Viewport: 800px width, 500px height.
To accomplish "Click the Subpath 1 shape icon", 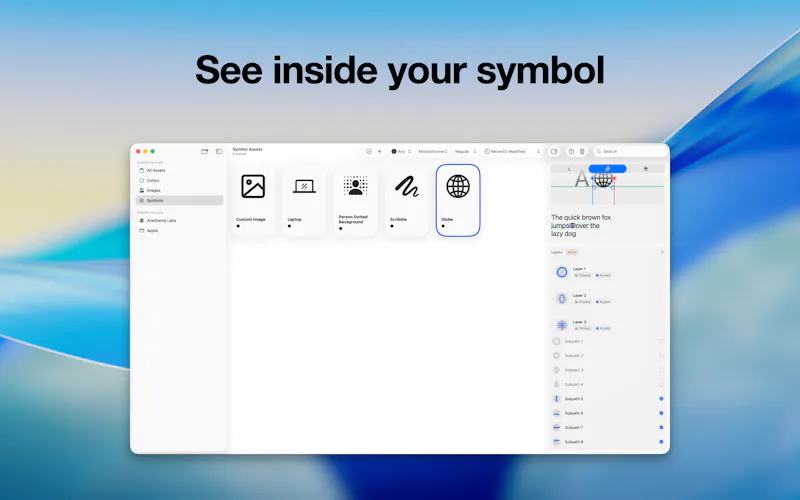I will [x=557, y=341].
